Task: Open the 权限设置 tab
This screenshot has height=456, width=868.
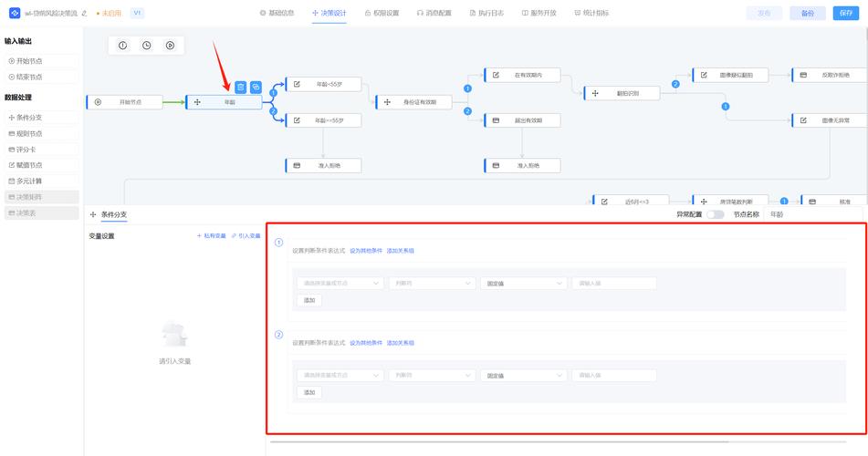Action: click(382, 13)
